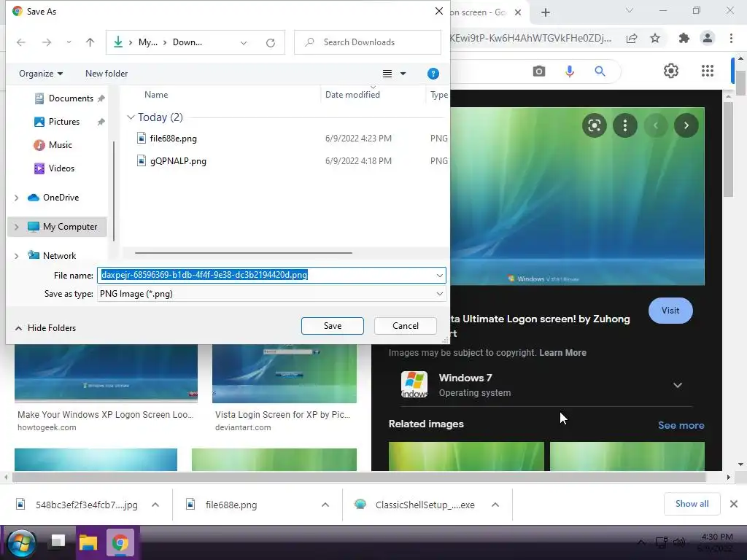The height and width of the screenshot is (560, 747).
Task: Show next image in preview panel
Action: click(686, 125)
